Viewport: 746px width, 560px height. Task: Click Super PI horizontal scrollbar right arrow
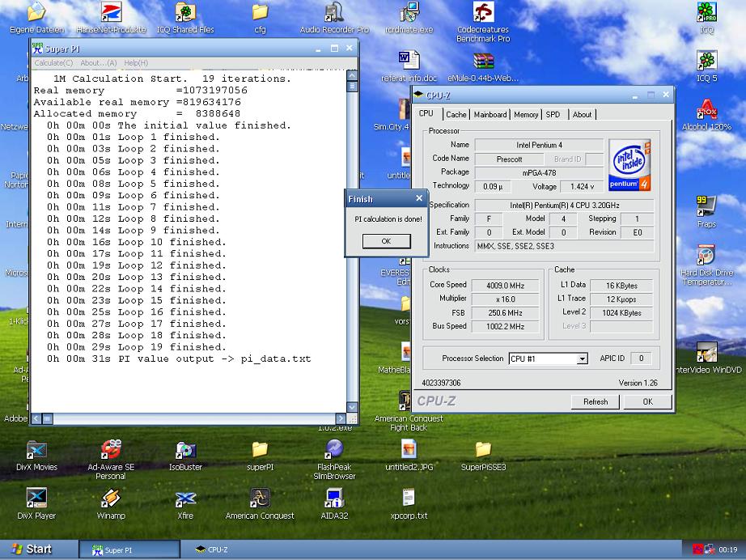(341, 418)
